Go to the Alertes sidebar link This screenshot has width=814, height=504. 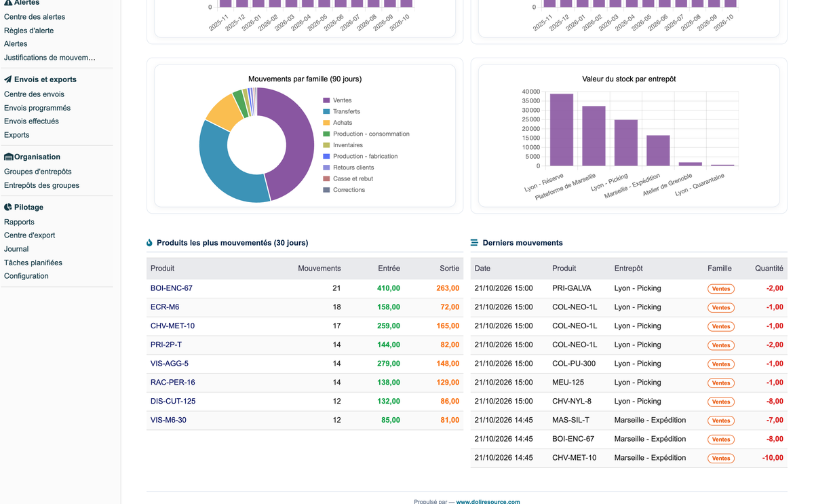pyautogui.click(x=16, y=44)
